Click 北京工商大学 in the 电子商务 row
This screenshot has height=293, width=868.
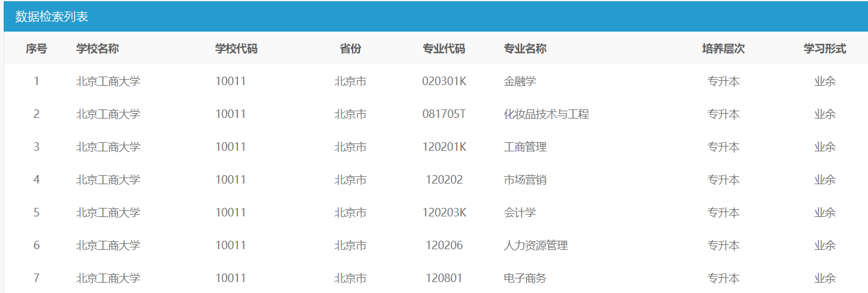[x=108, y=278]
